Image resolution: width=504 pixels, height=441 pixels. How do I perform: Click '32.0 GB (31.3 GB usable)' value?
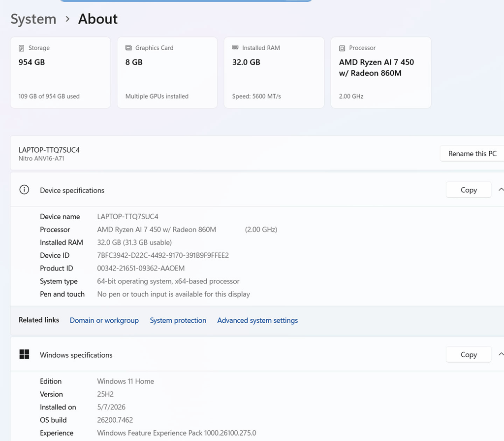pos(134,242)
